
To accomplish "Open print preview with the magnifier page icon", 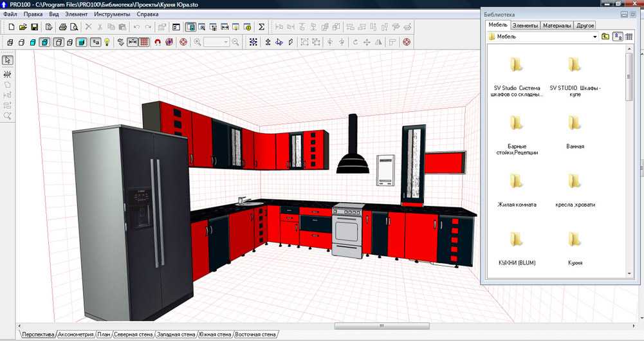I will [74, 27].
